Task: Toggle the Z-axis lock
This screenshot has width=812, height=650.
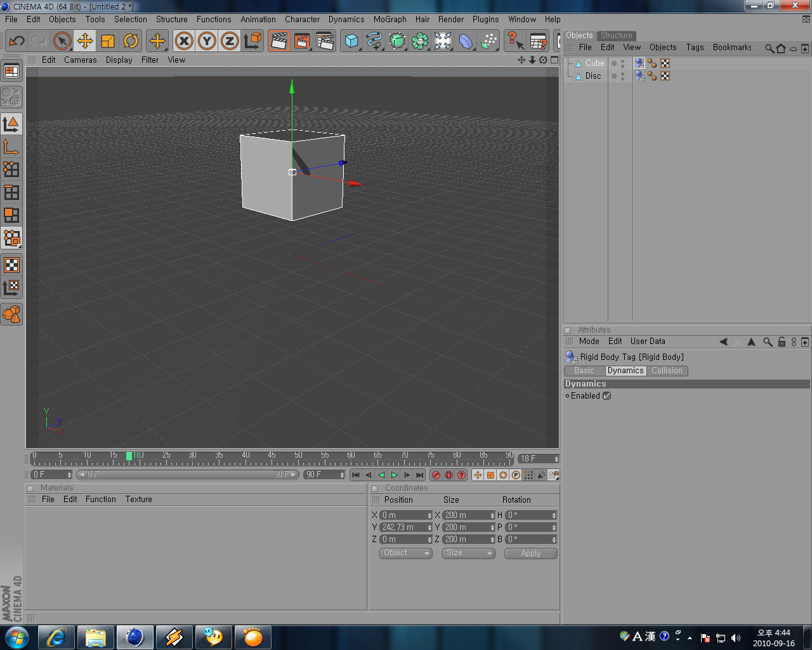Action: tap(230, 41)
